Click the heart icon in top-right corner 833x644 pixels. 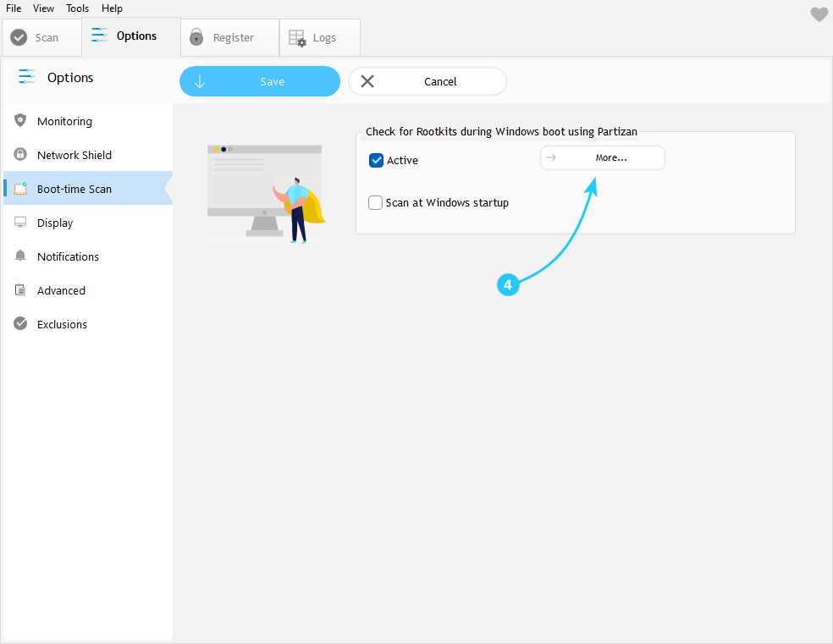tap(819, 14)
